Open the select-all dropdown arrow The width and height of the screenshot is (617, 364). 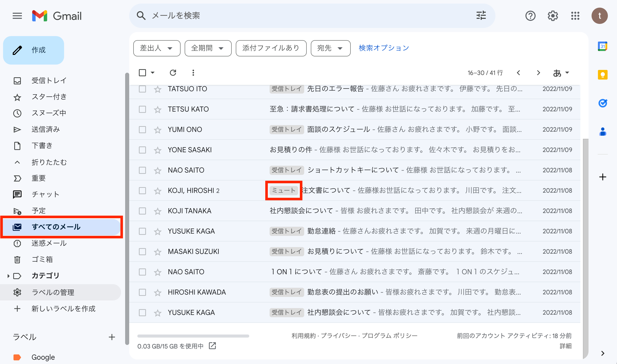coord(153,73)
